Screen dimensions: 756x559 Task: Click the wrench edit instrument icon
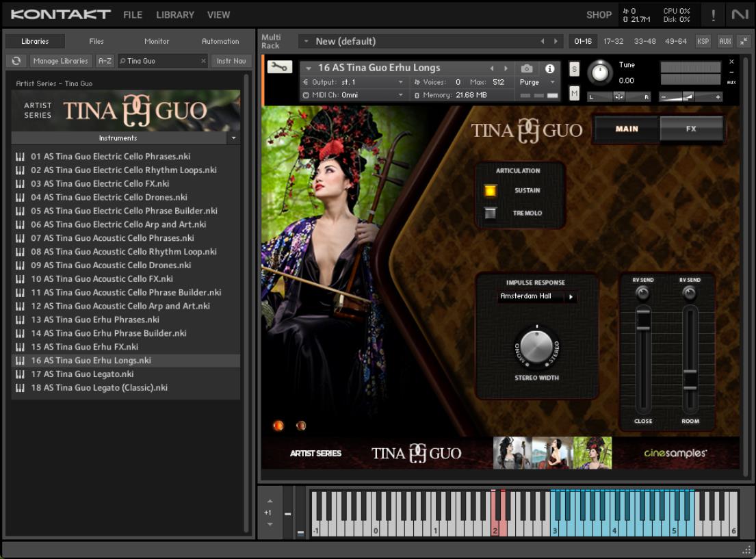click(x=279, y=67)
